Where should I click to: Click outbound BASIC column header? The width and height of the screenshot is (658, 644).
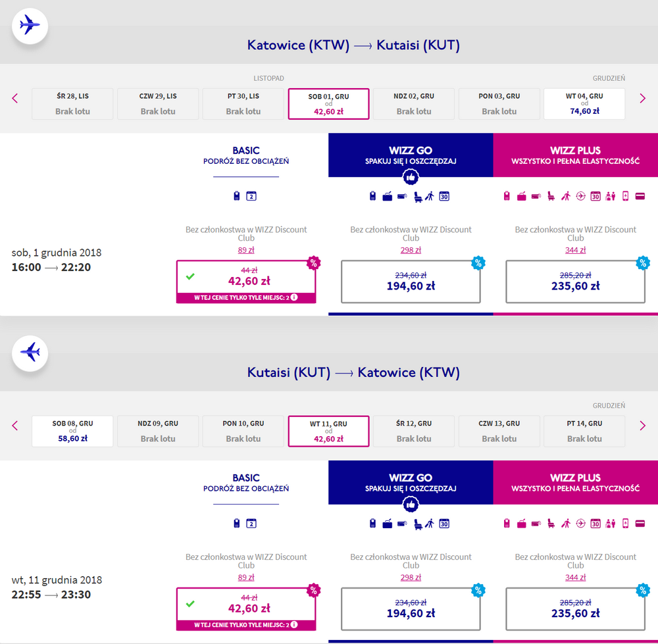(246, 155)
